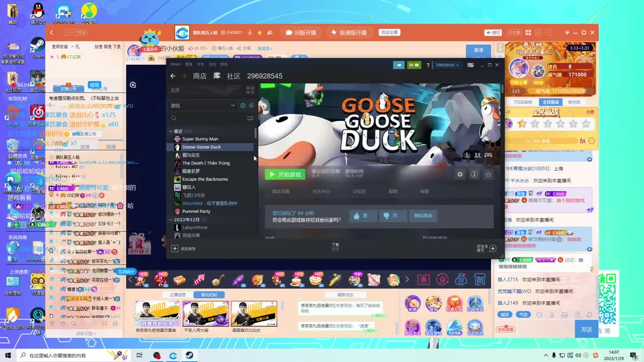The image size is (644, 362).
Task: Show game info icon
Action: point(474,174)
